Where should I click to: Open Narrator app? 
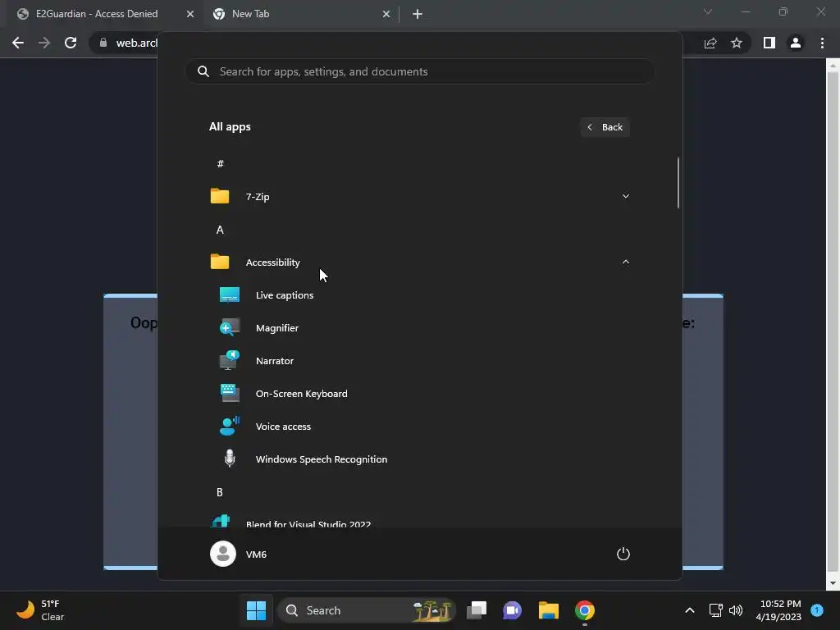click(x=419, y=361)
